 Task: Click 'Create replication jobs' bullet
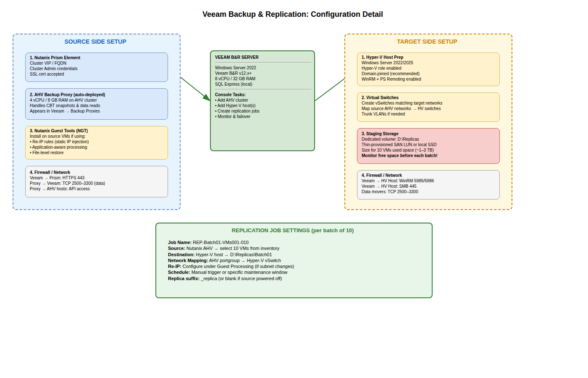click(237, 111)
